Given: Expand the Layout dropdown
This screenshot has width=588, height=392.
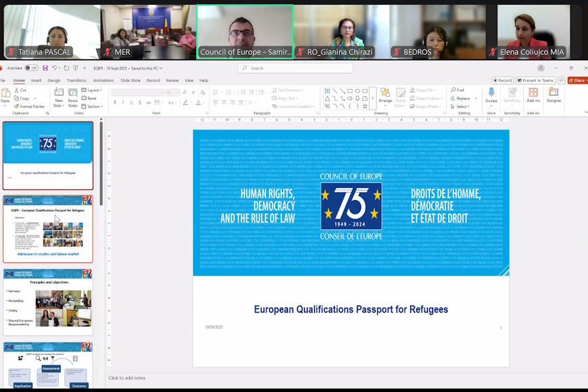Looking at the screenshot, I should [92, 91].
